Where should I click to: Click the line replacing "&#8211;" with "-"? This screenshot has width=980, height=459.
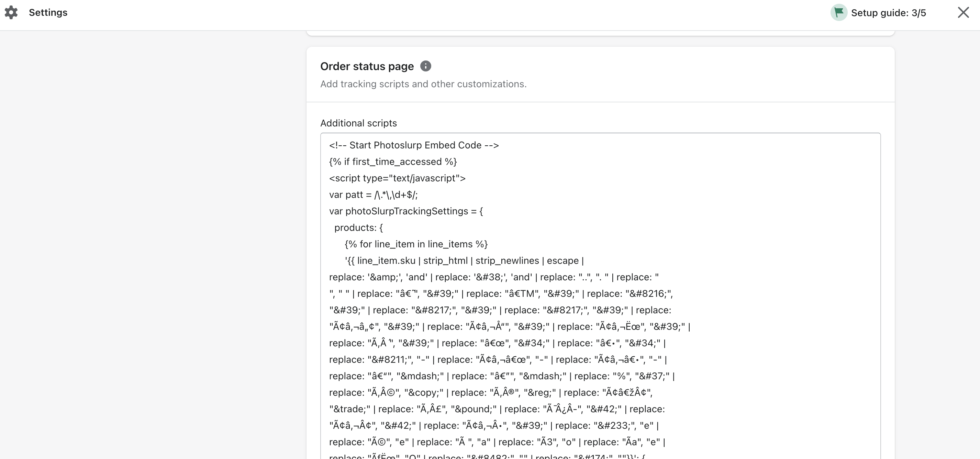498,360
